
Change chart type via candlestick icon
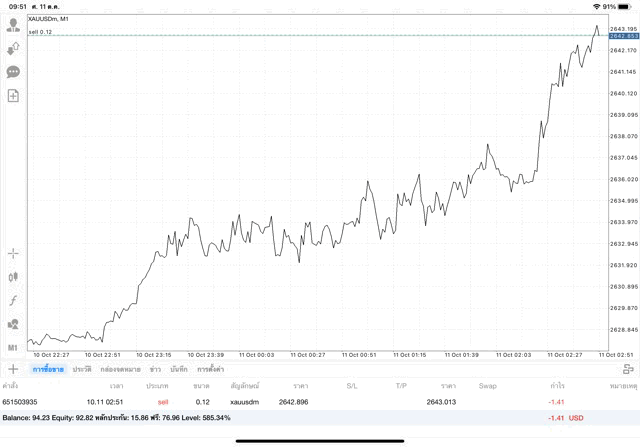click(x=13, y=277)
